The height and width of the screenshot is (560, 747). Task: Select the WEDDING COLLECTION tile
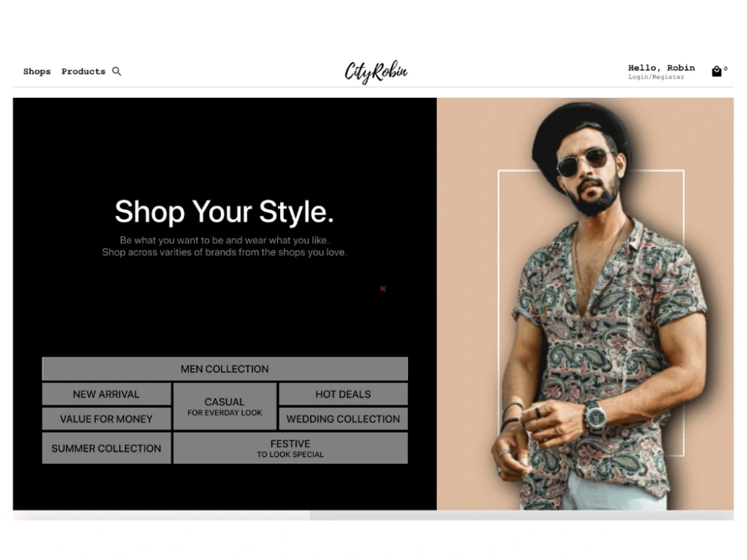(x=343, y=419)
